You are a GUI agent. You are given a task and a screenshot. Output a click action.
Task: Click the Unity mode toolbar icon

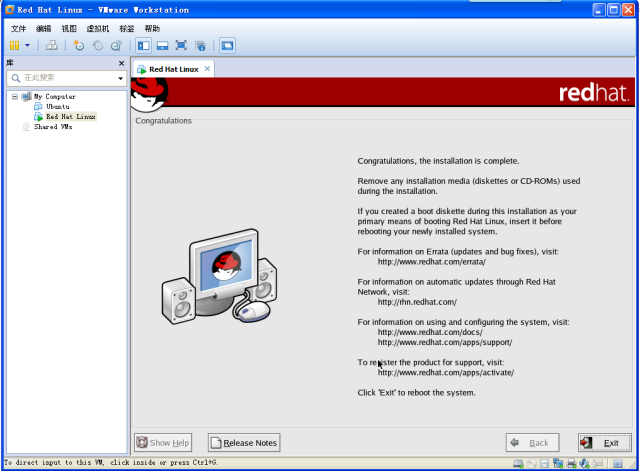click(x=200, y=45)
